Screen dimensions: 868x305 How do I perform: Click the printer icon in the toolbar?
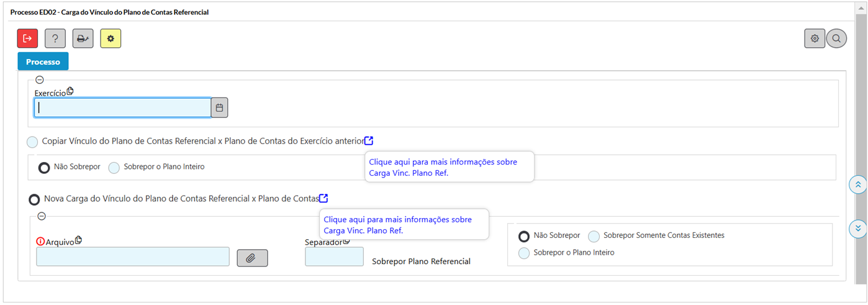click(x=83, y=39)
